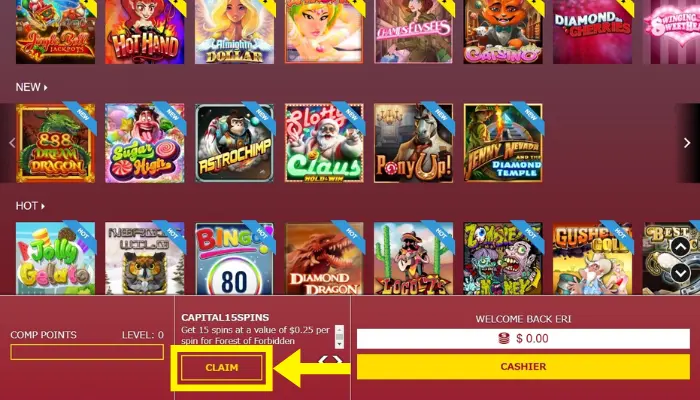700x400 pixels.
Task: Open the Hot Hand slot
Action: (x=145, y=32)
